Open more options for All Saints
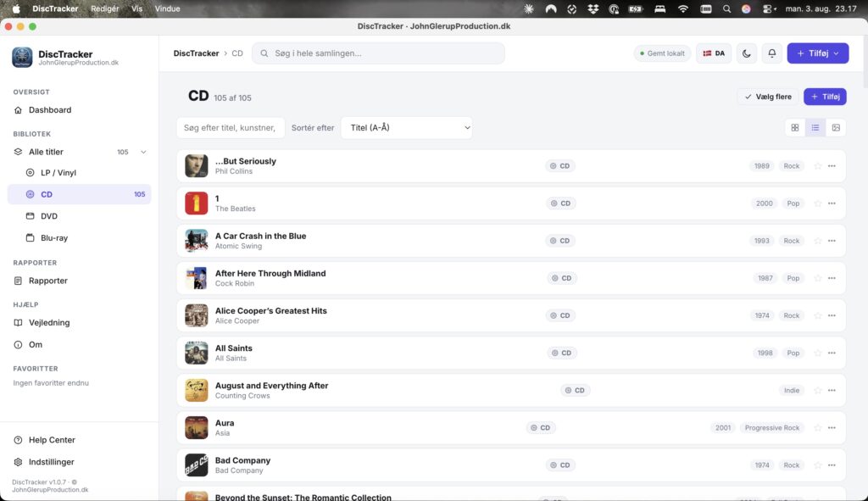This screenshot has height=501, width=868. [x=832, y=353]
